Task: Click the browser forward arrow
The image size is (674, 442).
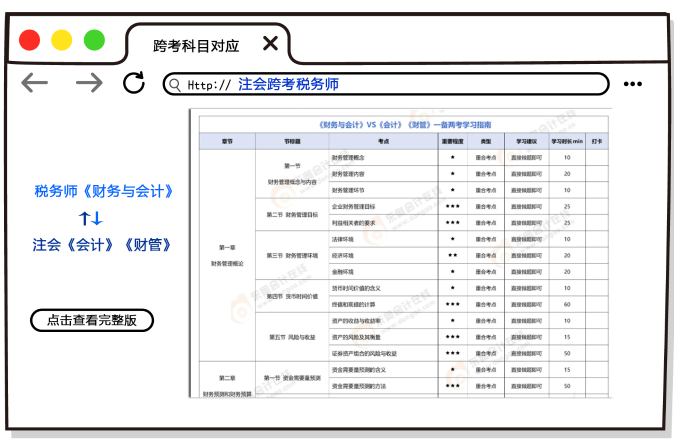Action: tap(89, 84)
